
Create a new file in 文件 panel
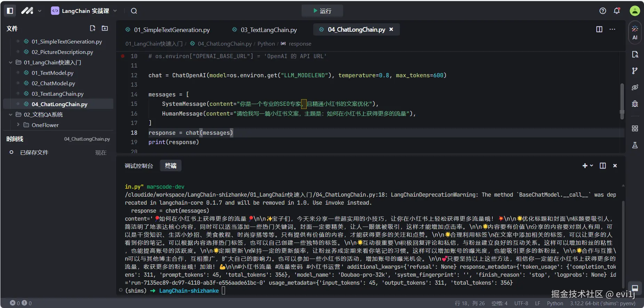pyautogui.click(x=92, y=28)
